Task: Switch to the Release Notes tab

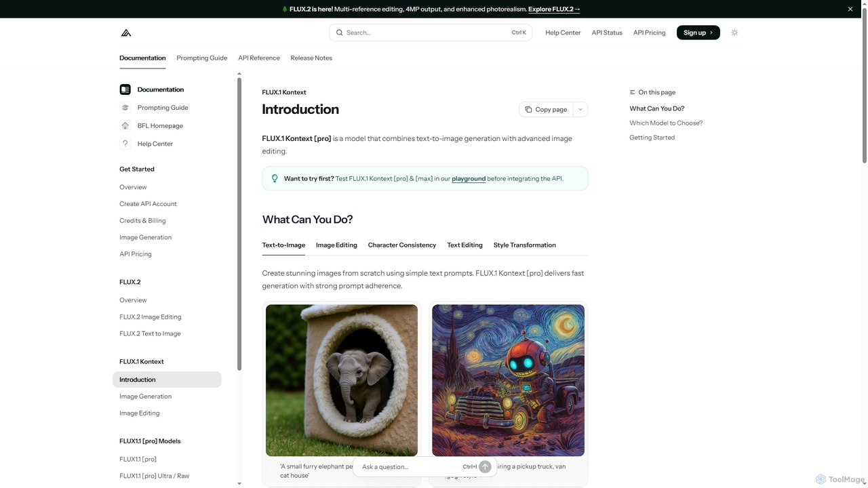Action: tap(311, 58)
